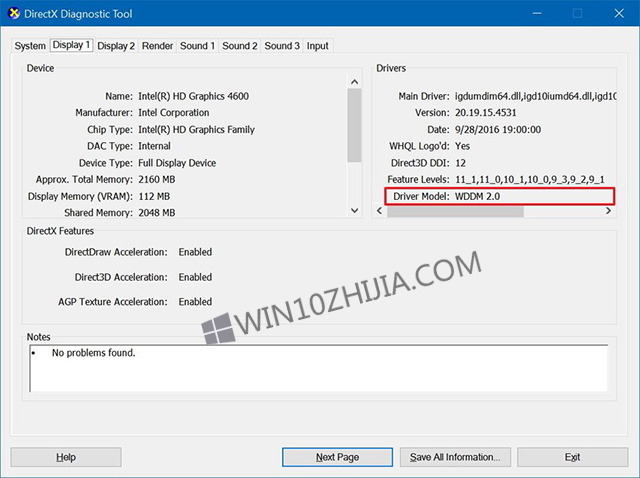Image resolution: width=640 pixels, height=478 pixels.
Task: Click Save All Information button
Action: point(455,457)
